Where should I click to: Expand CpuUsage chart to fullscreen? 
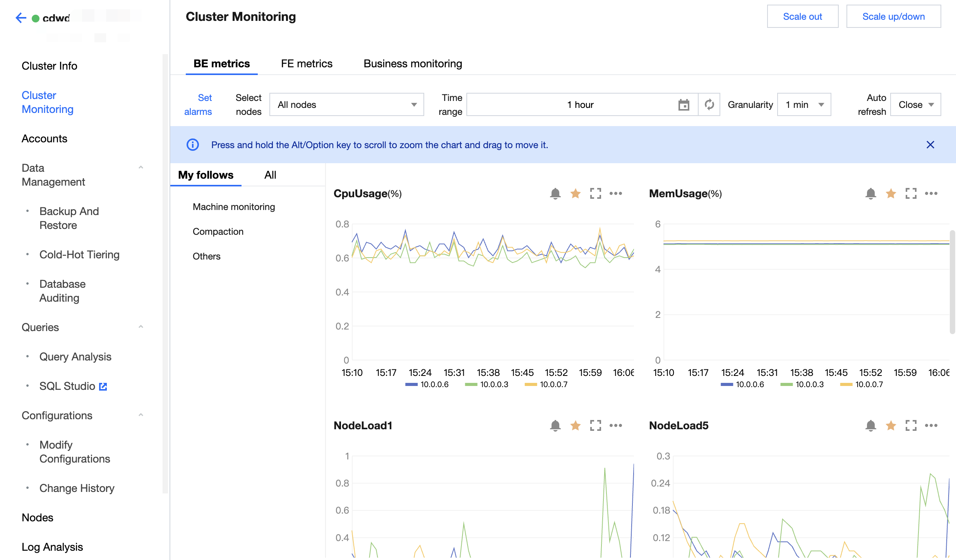[x=595, y=193]
